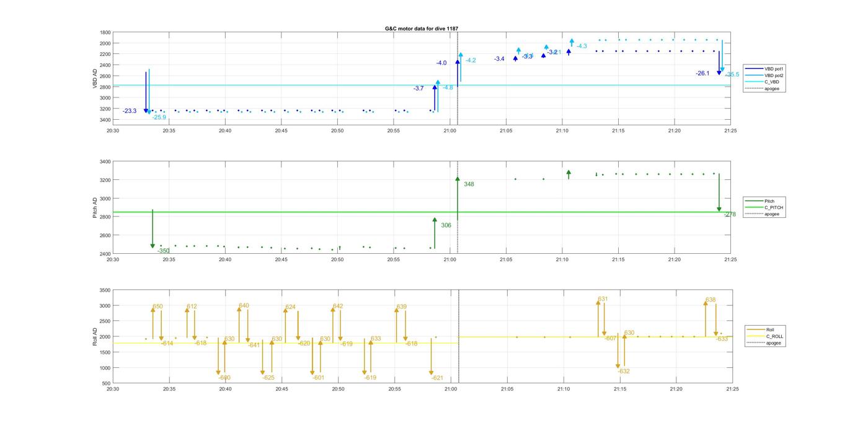The height and width of the screenshot is (430, 868).
Task: Click the '624' roll data label
Action: tap(290, 308)
